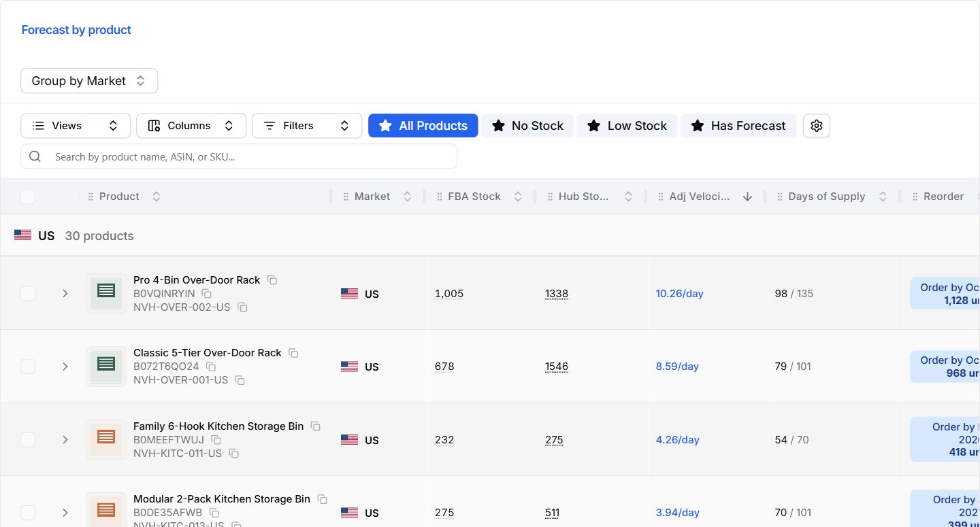980x527 pixels.
Task: Open the Columns dropdown
Action: [191, 126]
